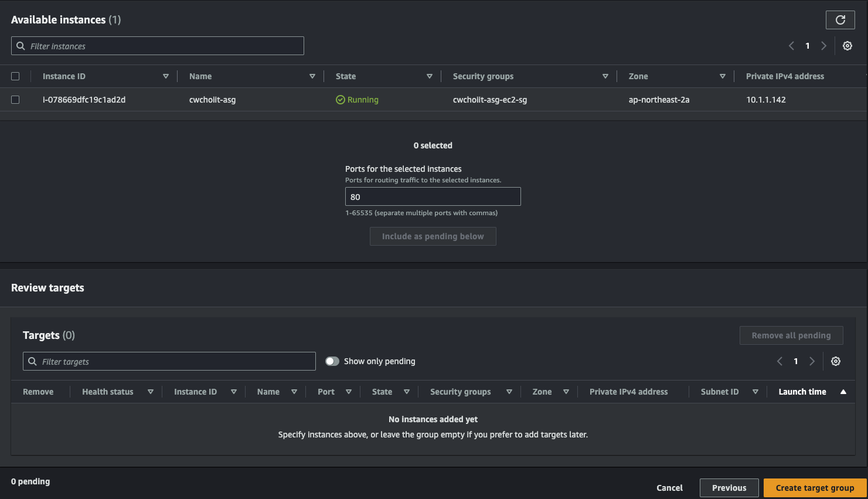Sort available instances by State
Screen dimensions: 868x499
(430, 76)
